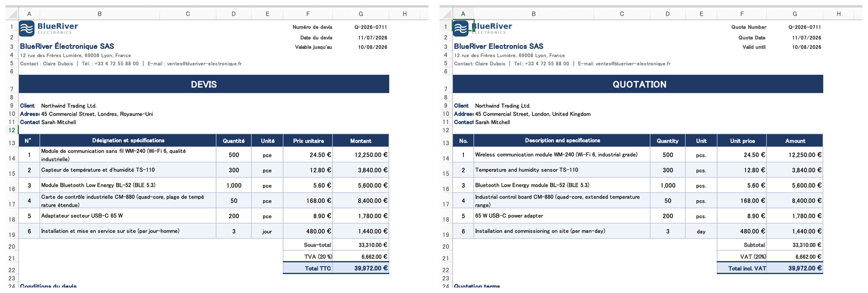Select column B header in the English sheet
Screen dimensions: 868x293
pyautogui.click(x=533, y=14)
